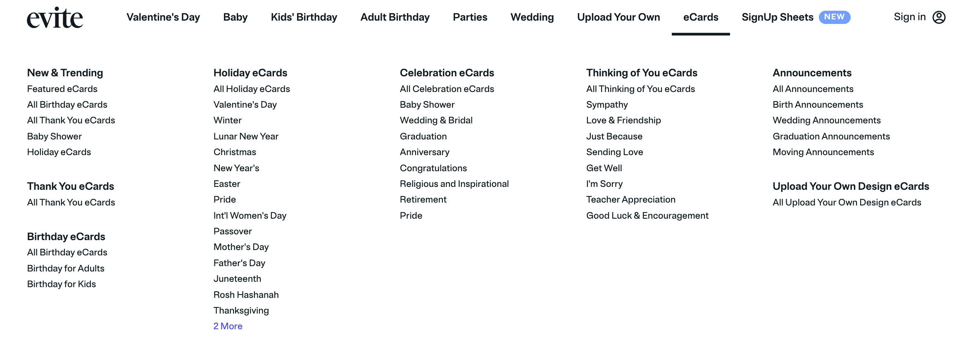Viewport: 980px width, 354px height.
Task: Click the Sign in link
Action: tap(910, 17)
